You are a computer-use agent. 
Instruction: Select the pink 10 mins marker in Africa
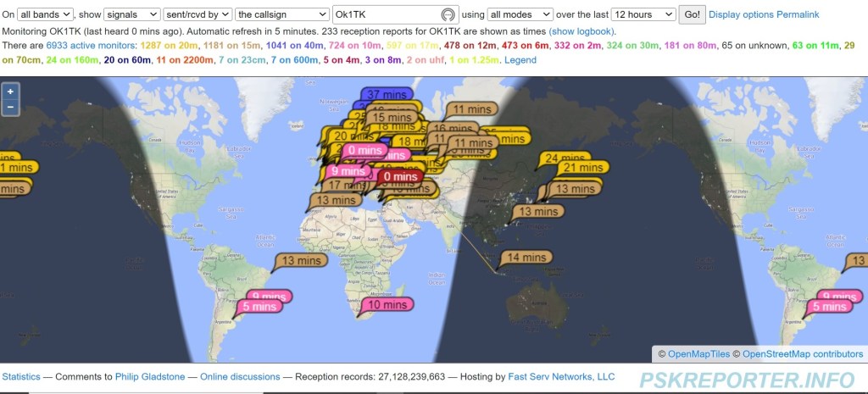pos(387,305)
